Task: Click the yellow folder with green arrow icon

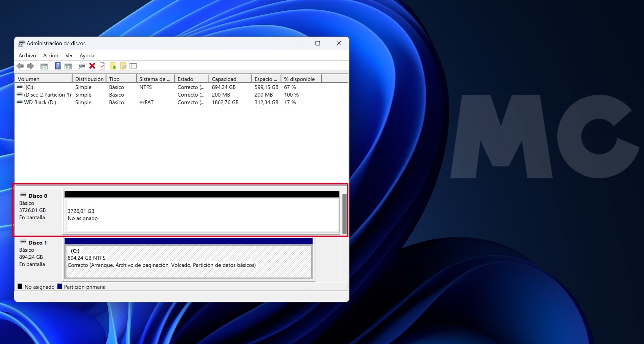Action: tap(113, 66)
